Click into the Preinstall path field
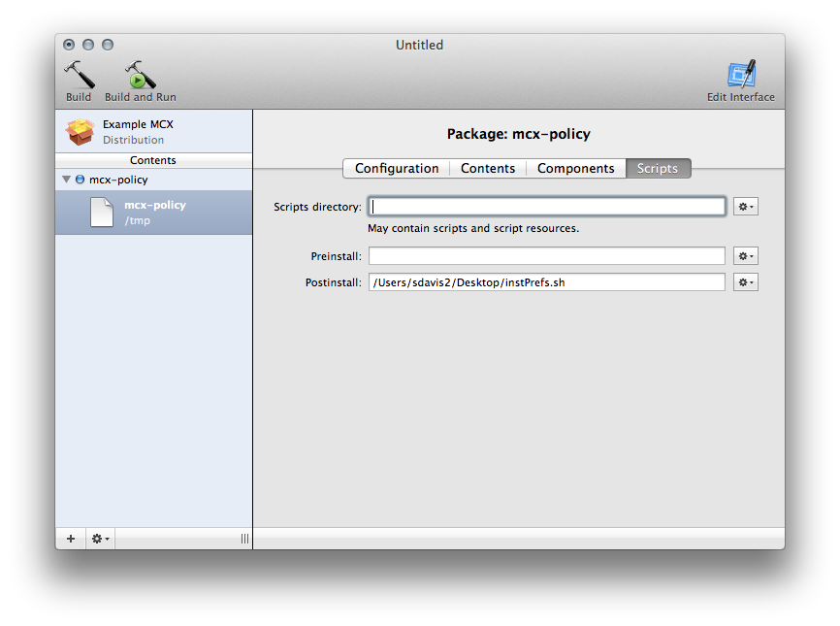Viewport: 840px width, 626px height. click(x=547, y=256)
